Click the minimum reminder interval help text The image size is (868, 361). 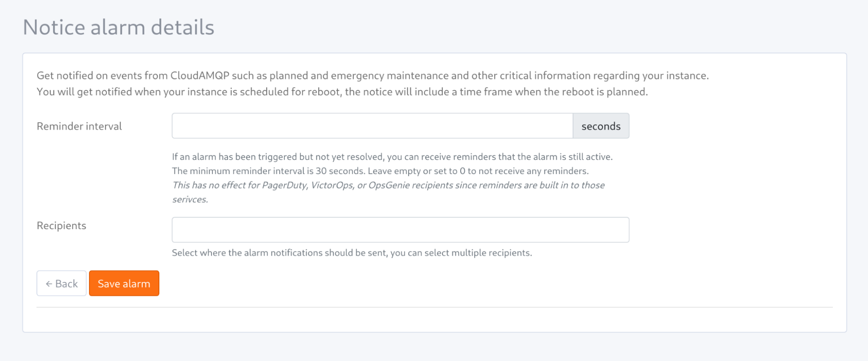pyautogui.click(x=380, y=171)
